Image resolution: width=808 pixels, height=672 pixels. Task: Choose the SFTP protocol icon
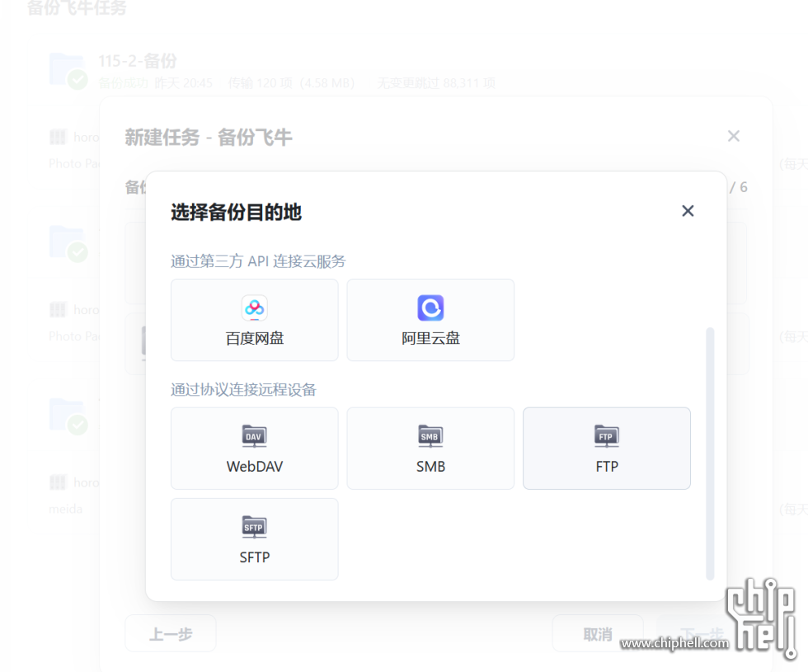pos(255,527)
